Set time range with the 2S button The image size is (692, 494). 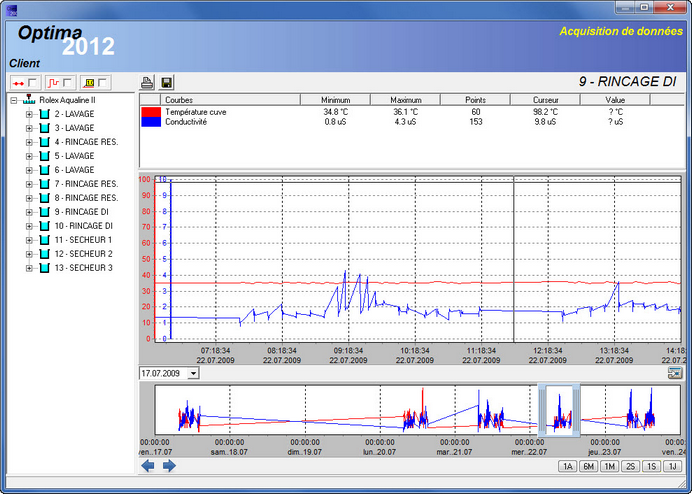[x=630, y=466]
